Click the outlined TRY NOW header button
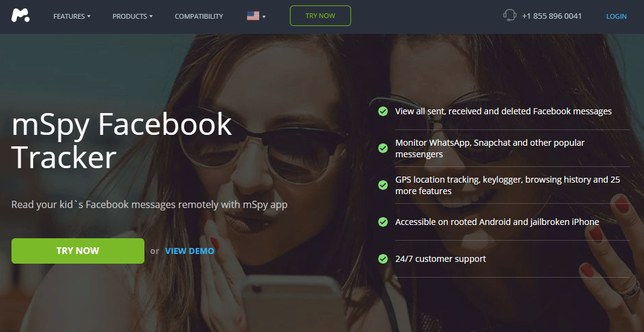The width and height of the screenshot is (644, 332). coord(320,16)
